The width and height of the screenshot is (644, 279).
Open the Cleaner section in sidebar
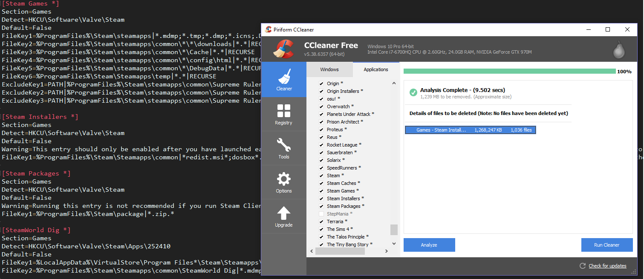tap(283, 80)
